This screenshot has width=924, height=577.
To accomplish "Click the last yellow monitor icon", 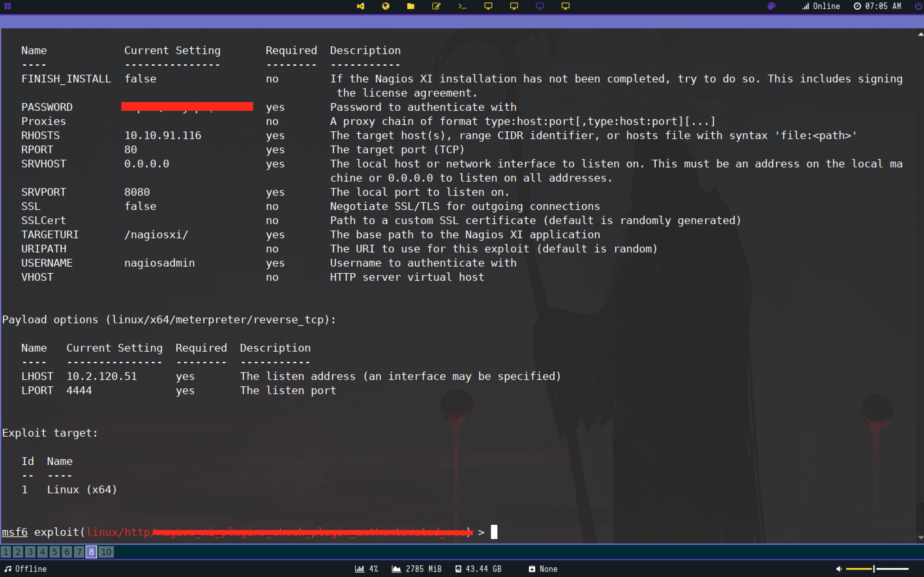I will (x=566, y=6).
